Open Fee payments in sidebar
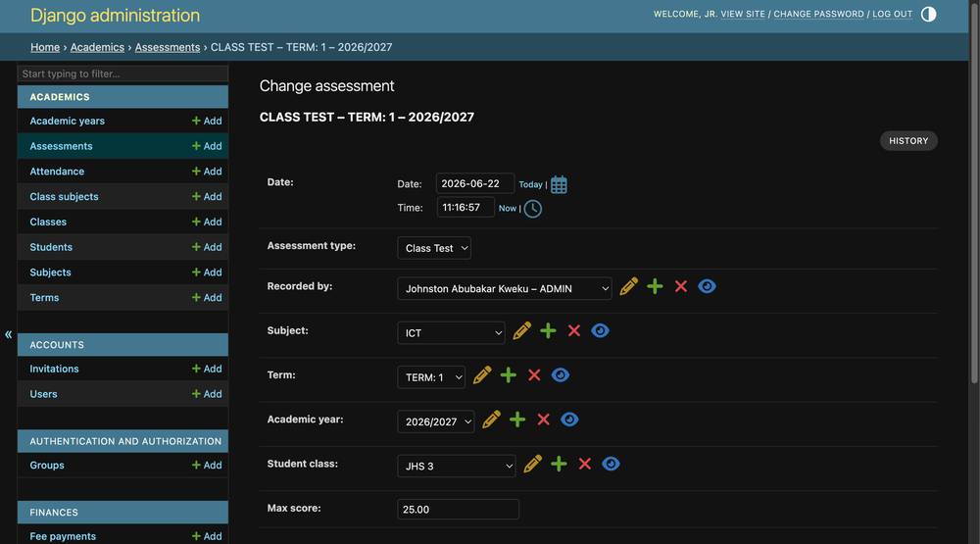The image size is (980, 544). pyautogui.click(x=63, y=536)
